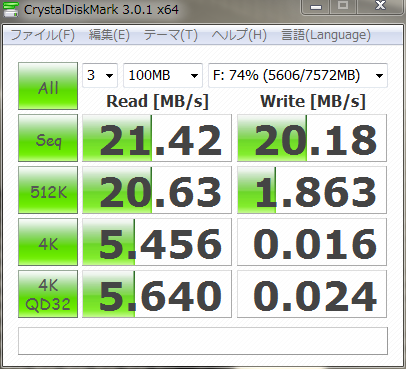This screenshot has height=369, width=406.
Task: Close the CrystalDiskMark window
Action: coord(380,7)
